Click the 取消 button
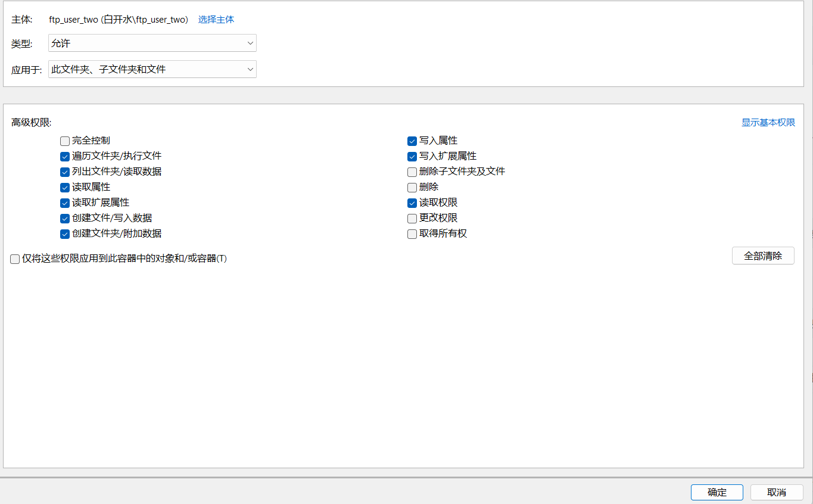813x504 pixels. click(x=777, y=492)
